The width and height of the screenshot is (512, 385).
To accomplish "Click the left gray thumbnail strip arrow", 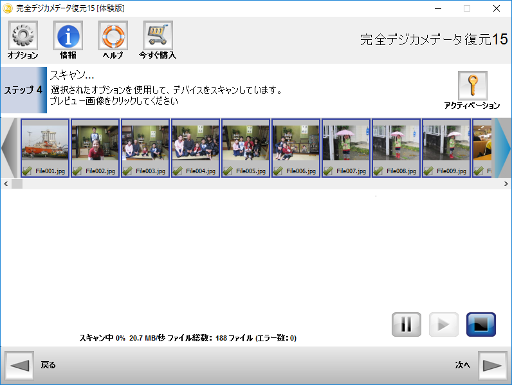I will [9, 148].
